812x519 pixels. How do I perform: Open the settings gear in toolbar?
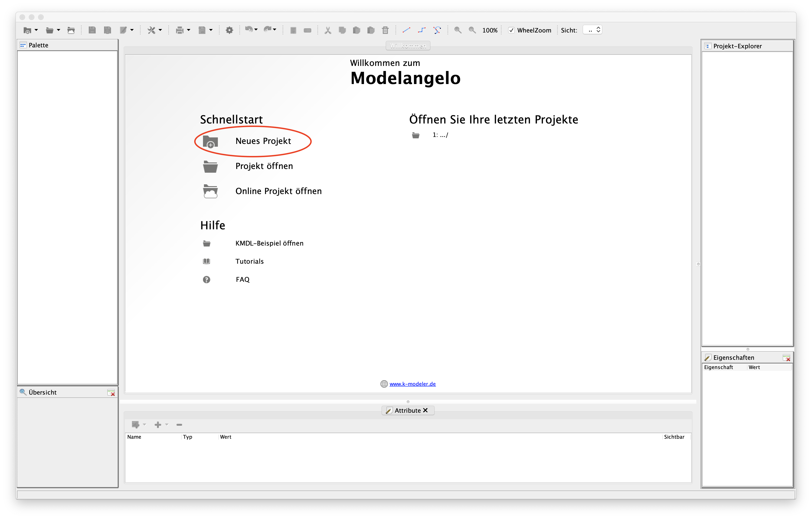coord(229,30)
